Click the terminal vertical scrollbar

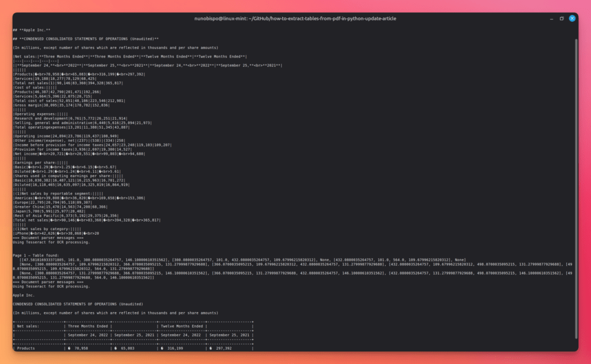pyautogui.click(x=576, y=189)
